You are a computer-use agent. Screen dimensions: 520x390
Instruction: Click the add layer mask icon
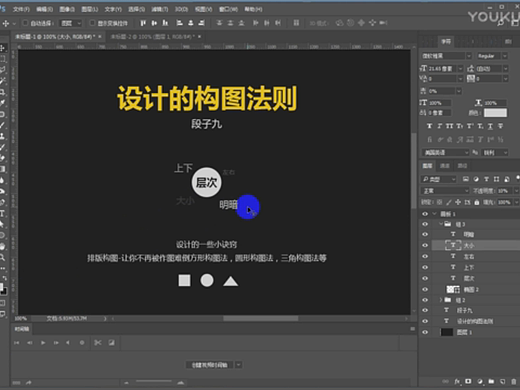coord(468,381)
